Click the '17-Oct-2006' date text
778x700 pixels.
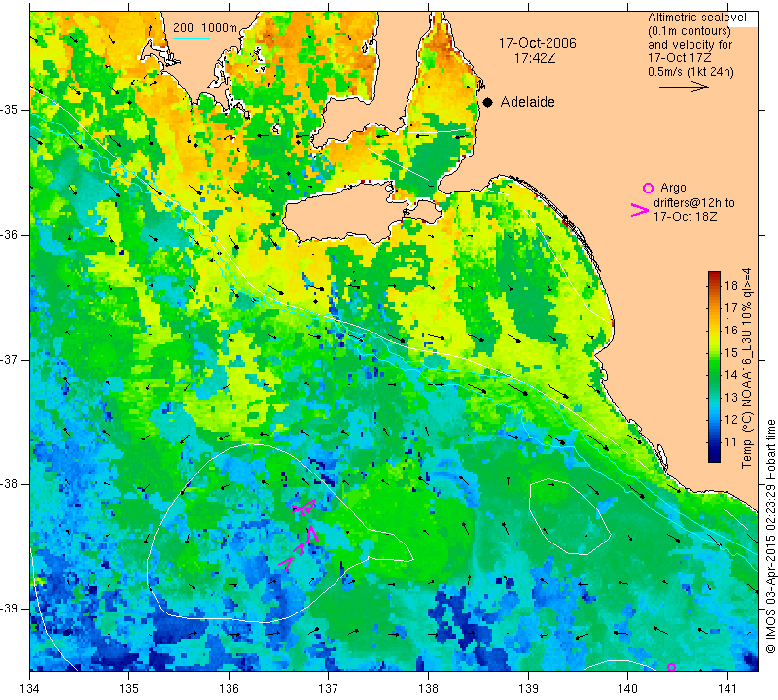pyautogui.click(x=538, y=43)
